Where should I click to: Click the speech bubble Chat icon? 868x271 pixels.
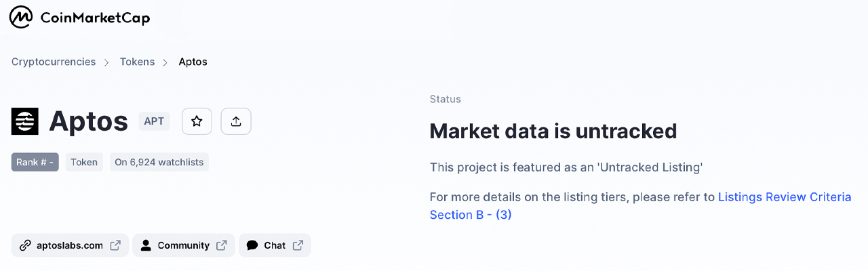pos(252,245)
